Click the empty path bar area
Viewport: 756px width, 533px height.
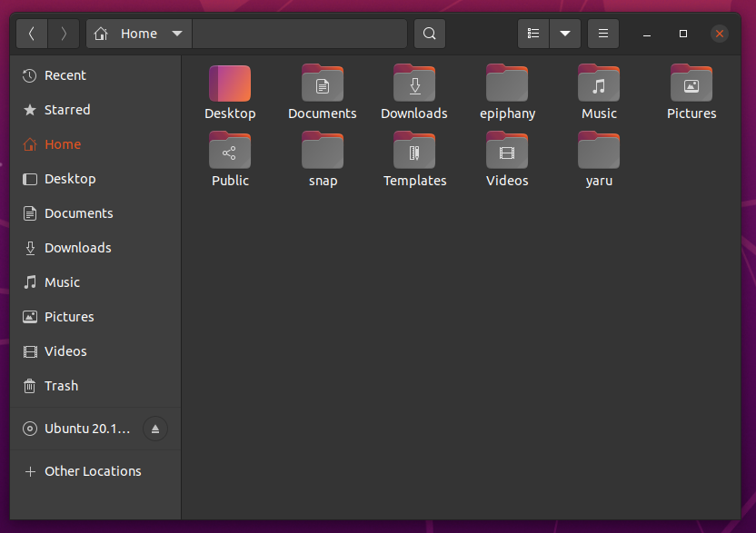click(300, 34)
